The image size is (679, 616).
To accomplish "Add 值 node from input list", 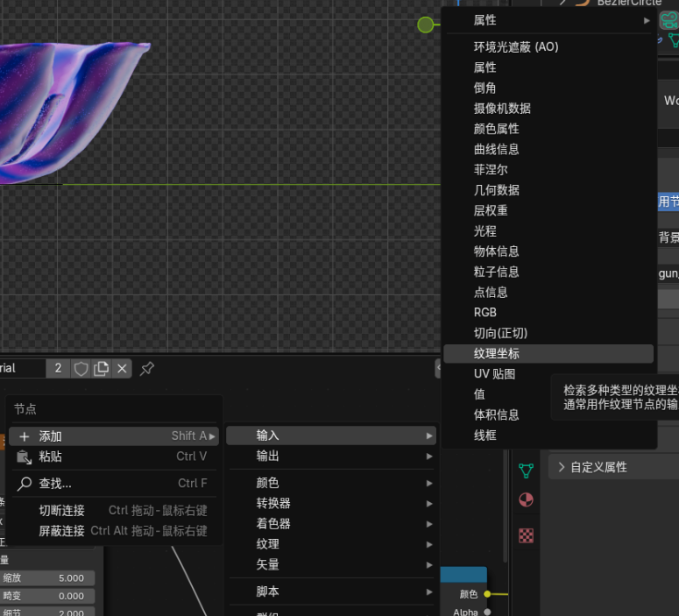I will 548,394.
